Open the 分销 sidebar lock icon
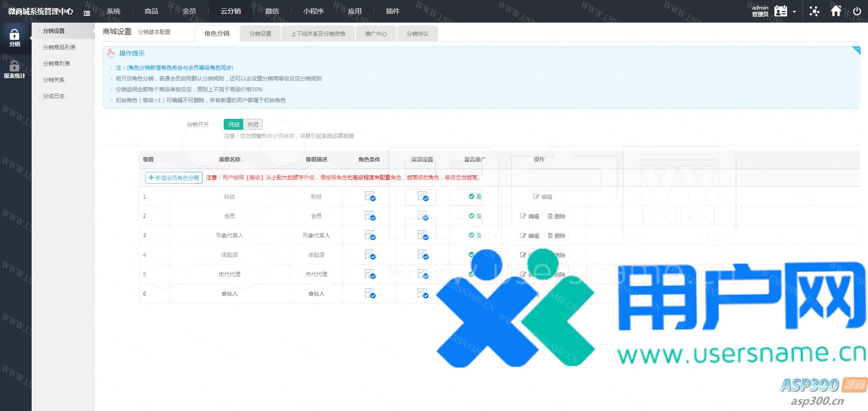 14,34
